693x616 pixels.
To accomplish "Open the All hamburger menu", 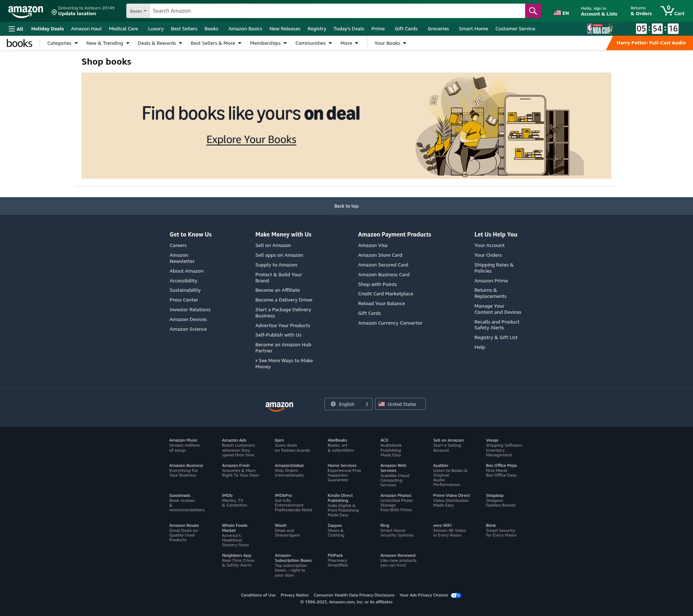I will click(16, 29).
